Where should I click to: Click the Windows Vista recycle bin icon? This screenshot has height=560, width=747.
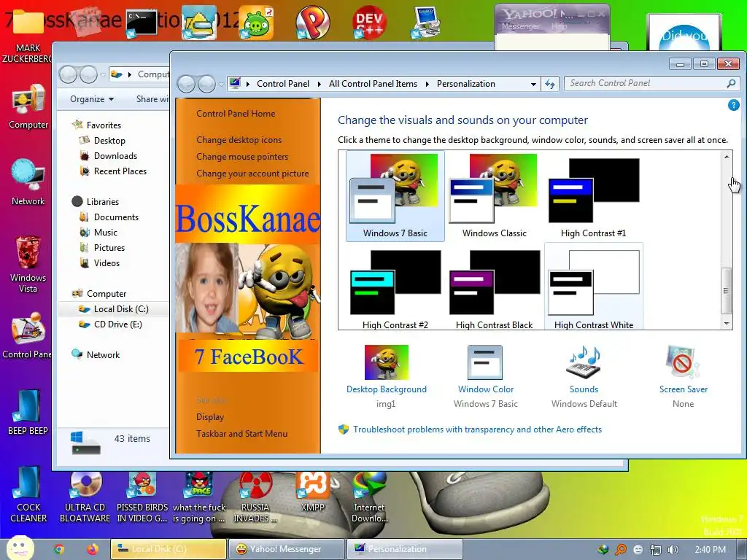click(x=28, y=264)
